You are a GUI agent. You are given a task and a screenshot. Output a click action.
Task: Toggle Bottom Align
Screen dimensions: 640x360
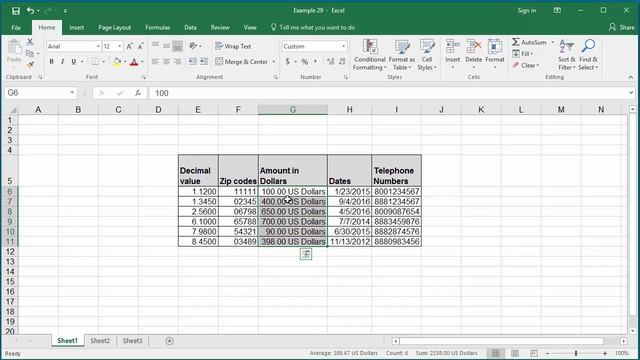[x=178, y=46]
